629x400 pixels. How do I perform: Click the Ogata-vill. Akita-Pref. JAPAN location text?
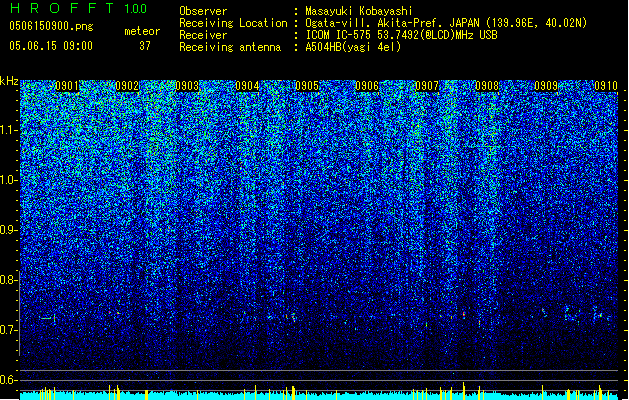446,23
